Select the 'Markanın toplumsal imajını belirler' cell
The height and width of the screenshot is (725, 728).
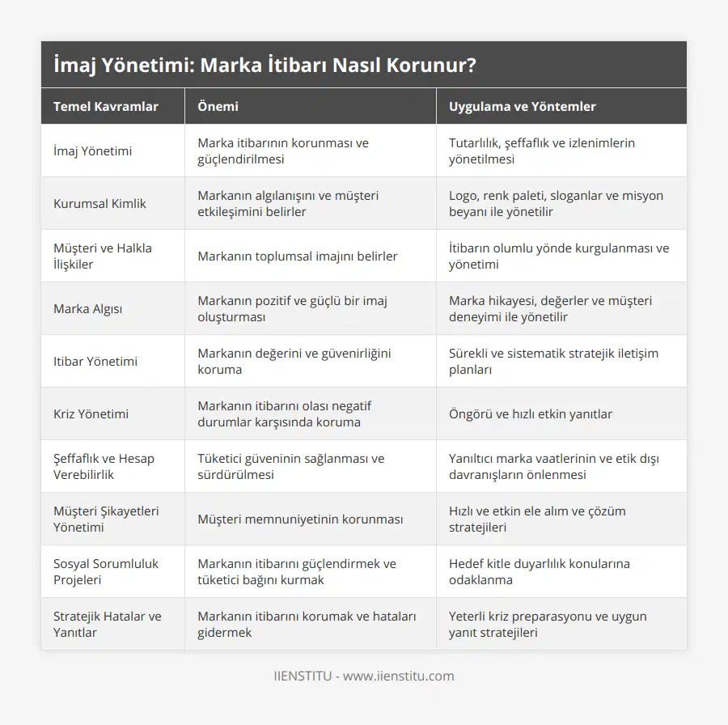tap(298, 256)
